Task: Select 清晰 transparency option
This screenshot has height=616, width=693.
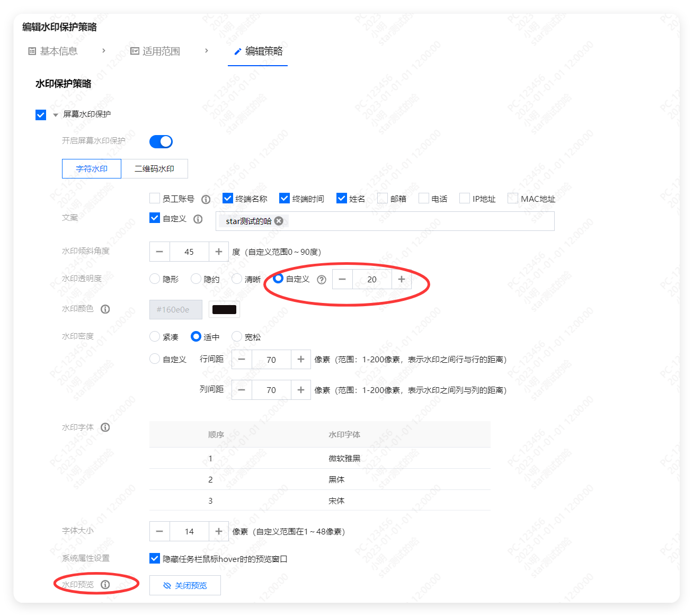Action: tap(237, 279)
